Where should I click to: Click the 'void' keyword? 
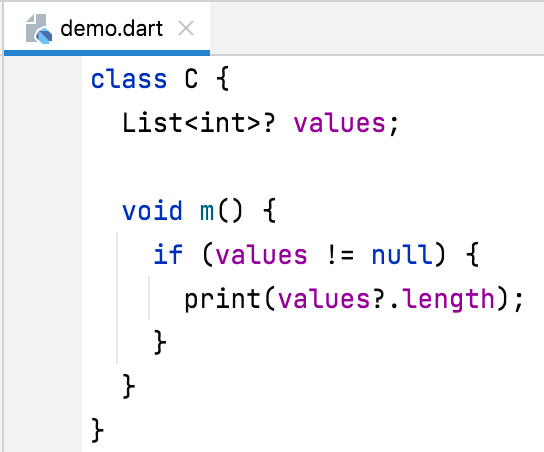coord(152,211)
